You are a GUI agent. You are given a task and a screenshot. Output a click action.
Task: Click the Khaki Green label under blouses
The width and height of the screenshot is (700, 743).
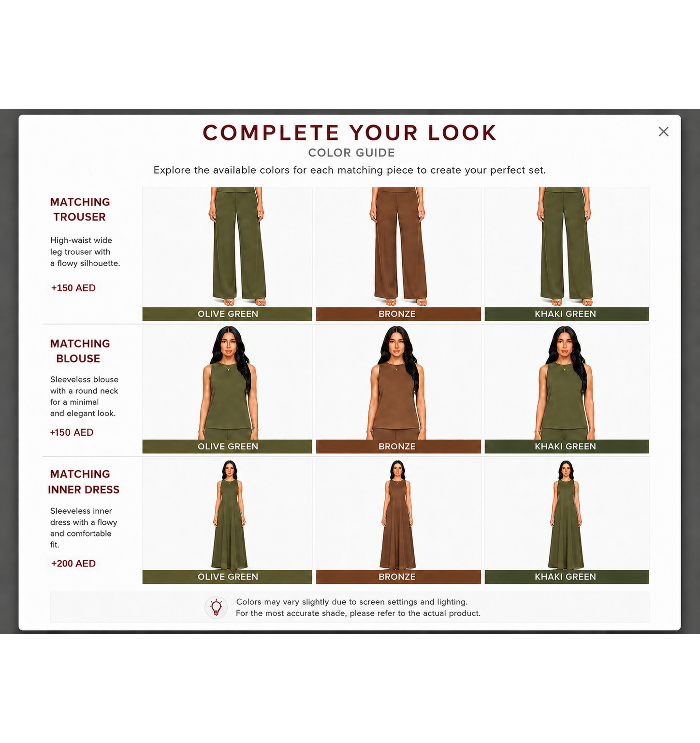pyautogui.click(x=567, y=446)
